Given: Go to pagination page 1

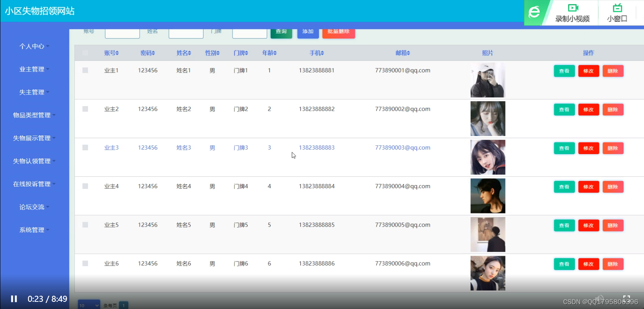Looking at the screenshot, I should coord(123,305).
